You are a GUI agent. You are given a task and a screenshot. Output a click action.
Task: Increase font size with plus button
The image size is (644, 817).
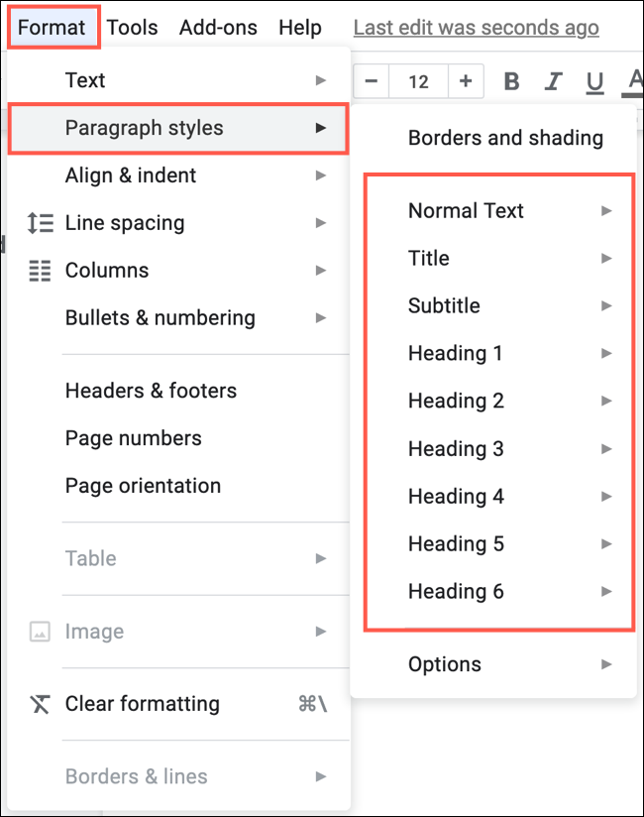pos(466,81)
